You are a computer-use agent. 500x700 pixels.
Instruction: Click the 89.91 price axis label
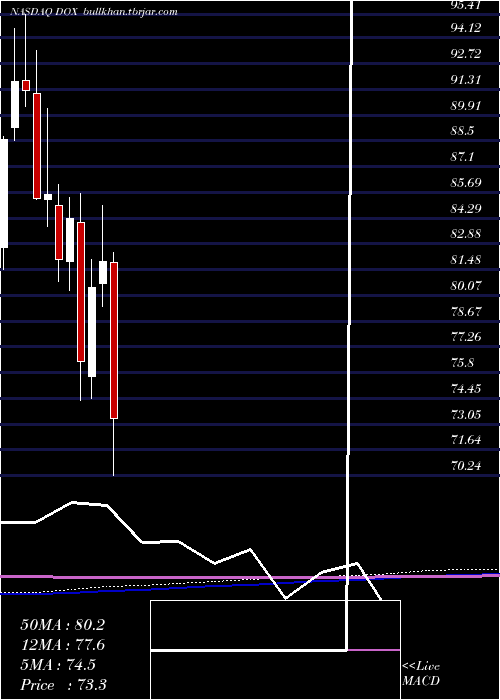(466, 106)
